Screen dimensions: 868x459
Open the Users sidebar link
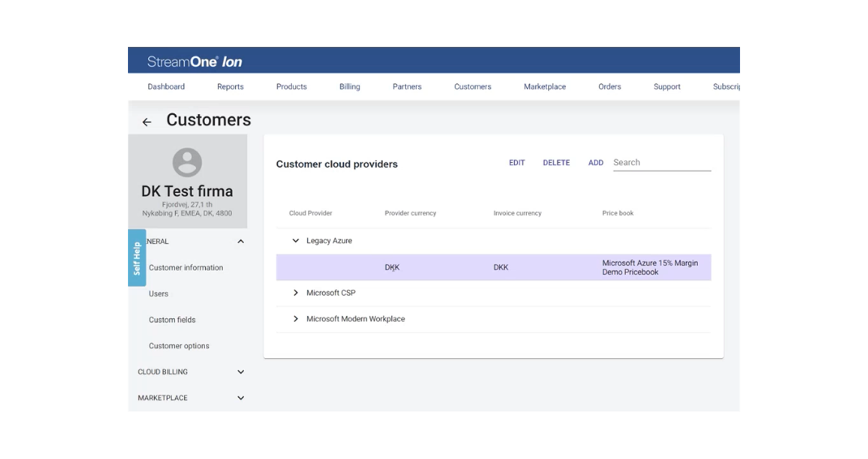(x=158, y=294)
